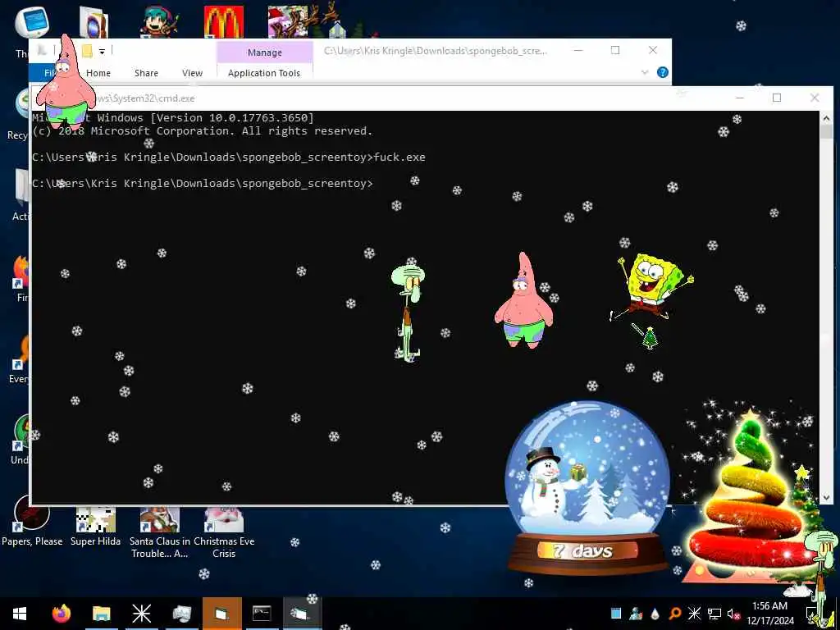Switch to the Application Tools tab
This screenshot has height=630, width=840.
coord(264,73)
